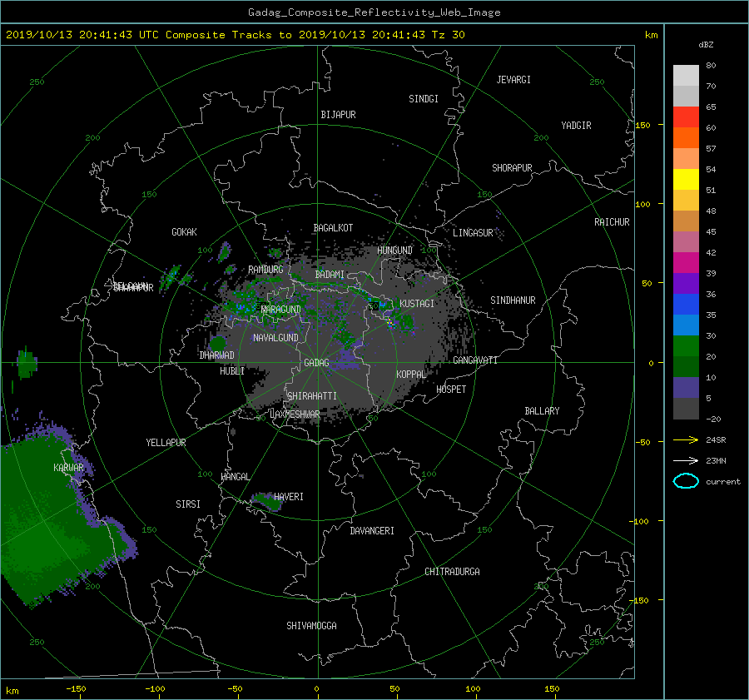The width and height of the screenshot is (749, 700).
Task: Click the HUBLI city label
Action: click(232, 370)
